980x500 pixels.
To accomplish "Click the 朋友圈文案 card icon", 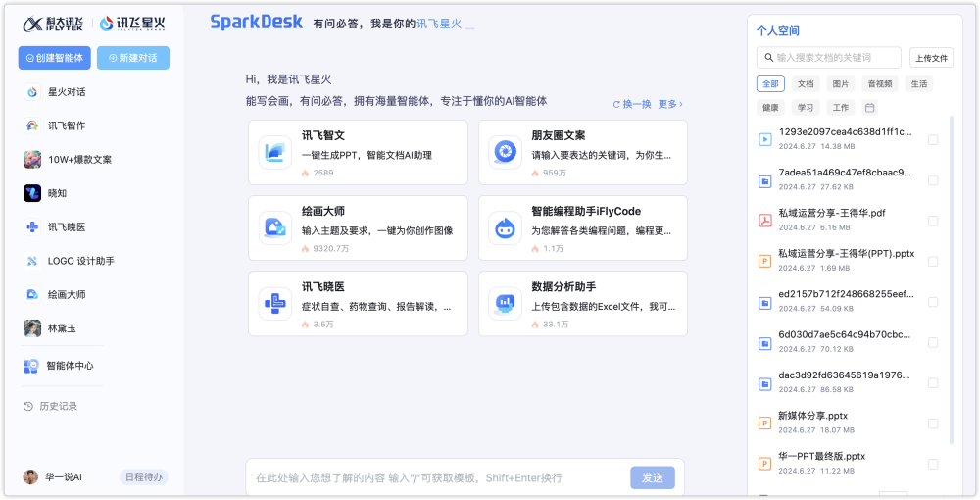I will tap(505, 152).
